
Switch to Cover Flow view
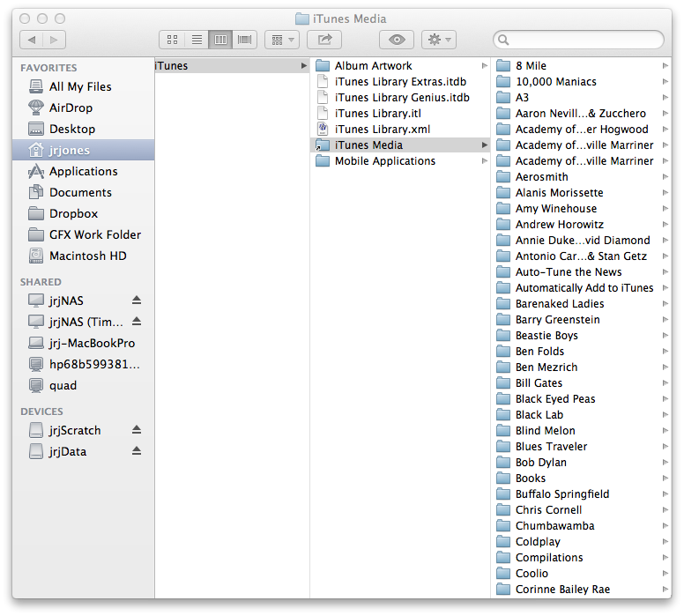245,40
